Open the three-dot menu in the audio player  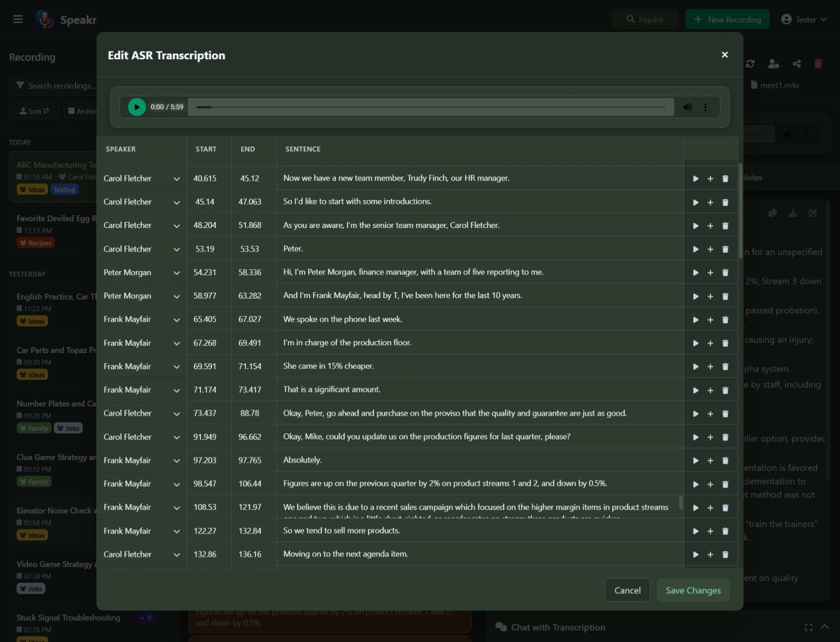[x=705, y=107]
